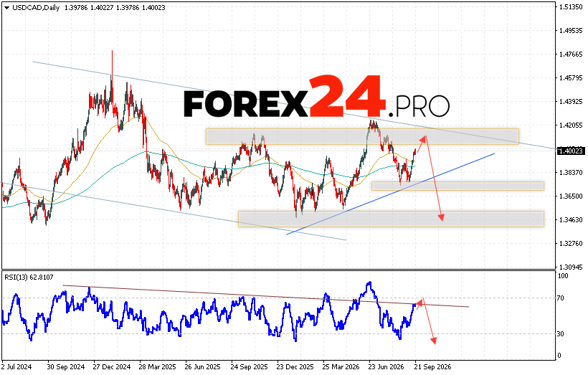The width and height of the screenshot is (588, 375).
Task: Click the 24 Sep 2025 date label
Action: [249, 366]
